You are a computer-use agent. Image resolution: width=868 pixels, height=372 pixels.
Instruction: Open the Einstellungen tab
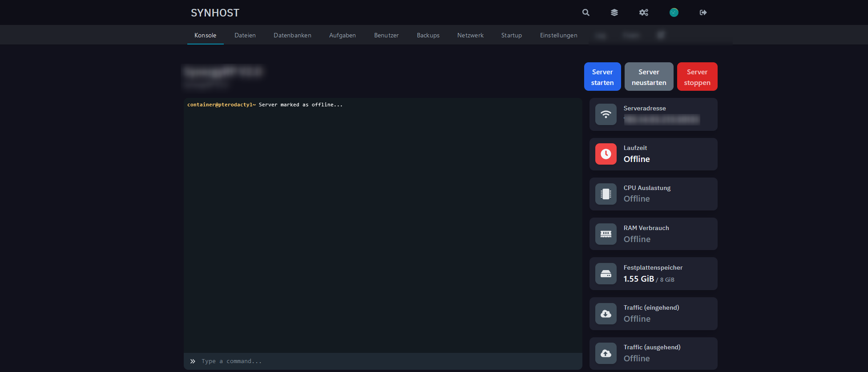tap(559, 35)
